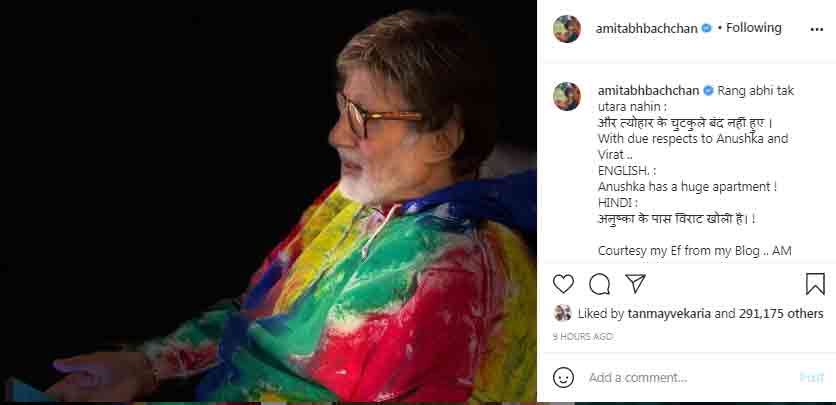This screenshot has height=405, width=836.
Task: Click the caption's profile avatar
Action: 567,96
